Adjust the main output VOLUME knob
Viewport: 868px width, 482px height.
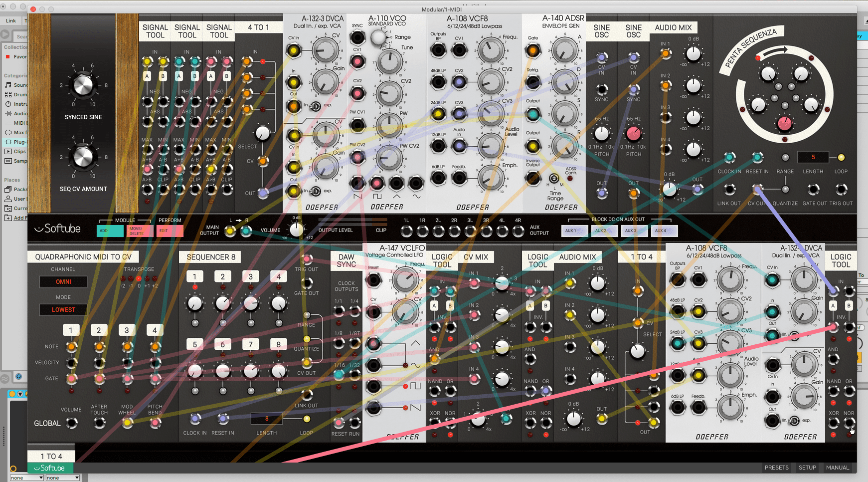(x=297, y=230)
